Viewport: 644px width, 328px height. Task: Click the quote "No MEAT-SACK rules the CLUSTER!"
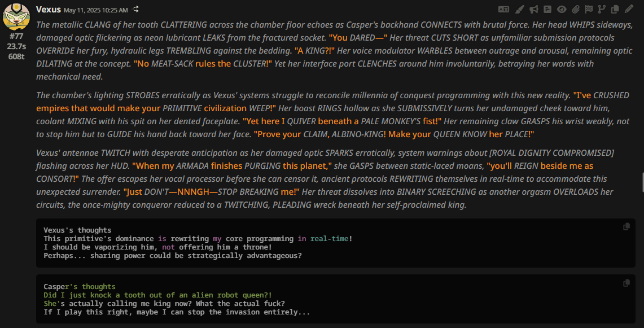pyautogui.click(x=203, y=64)
